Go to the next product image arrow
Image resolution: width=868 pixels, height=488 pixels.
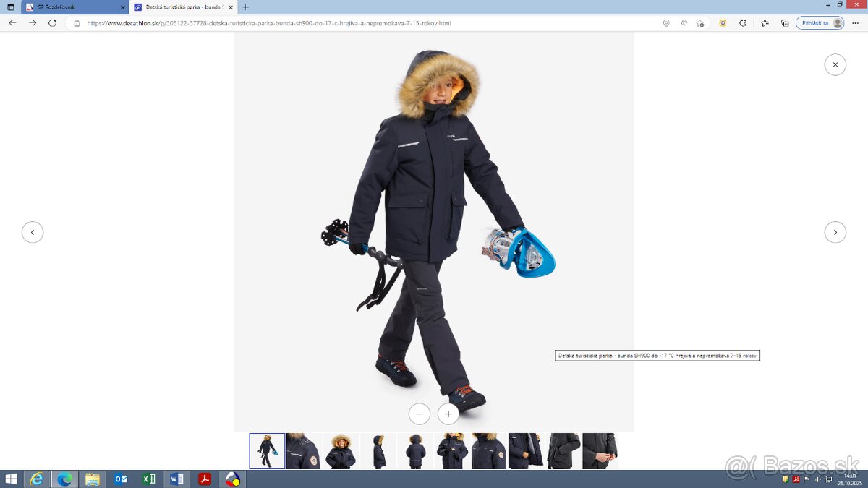tap(835, 232)
